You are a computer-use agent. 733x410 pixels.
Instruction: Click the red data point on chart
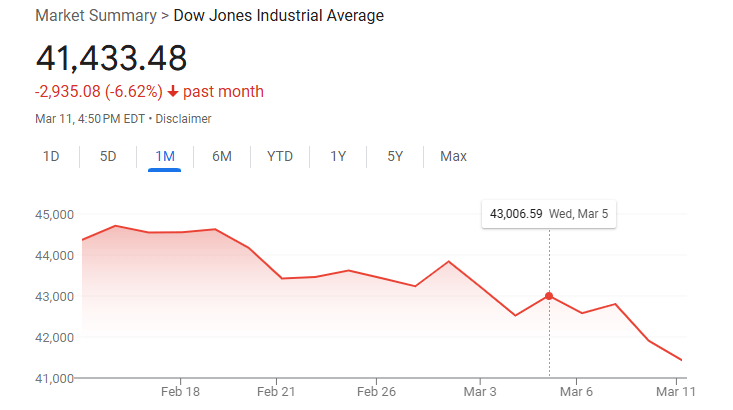tap(549, 296)
